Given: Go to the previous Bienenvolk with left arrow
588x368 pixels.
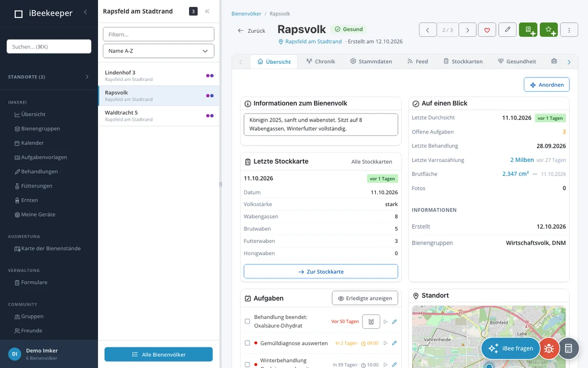Looking at the screenshot, I should point(428,30).
